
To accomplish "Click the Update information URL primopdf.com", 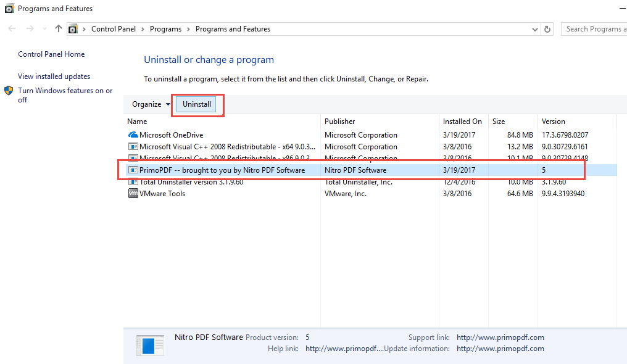I will 500,349.
